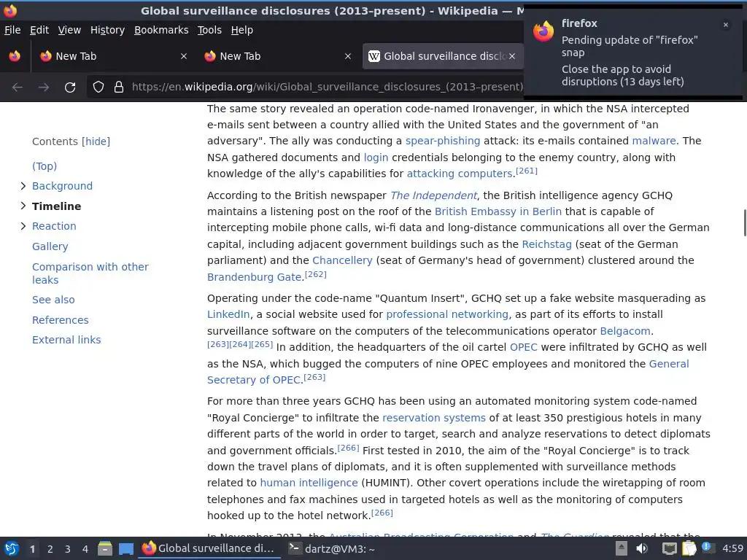Open the Chancellery link

click(342, 260)
